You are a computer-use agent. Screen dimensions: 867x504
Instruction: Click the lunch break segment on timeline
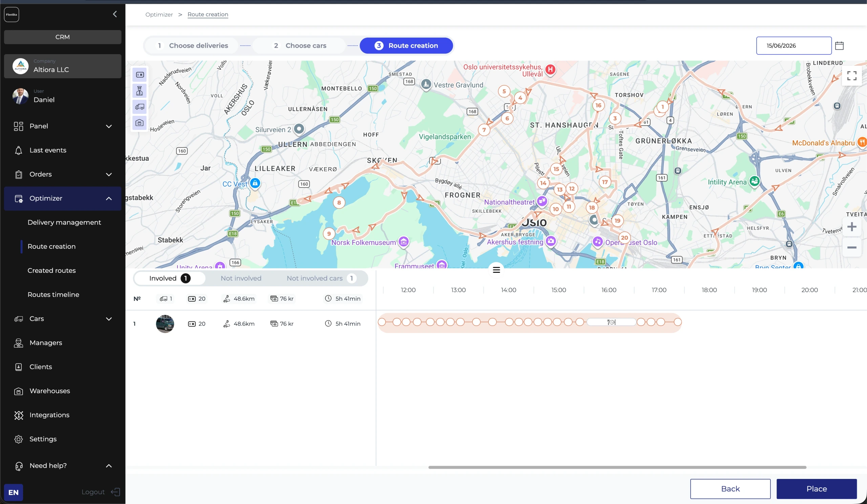[611, 322]
